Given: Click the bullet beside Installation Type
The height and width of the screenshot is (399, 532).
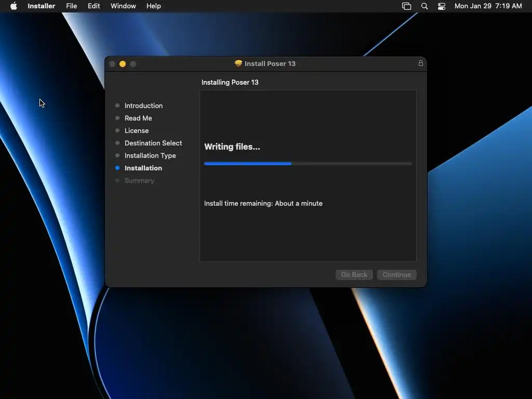Looking at the screenshot, I should click(117, 155).
